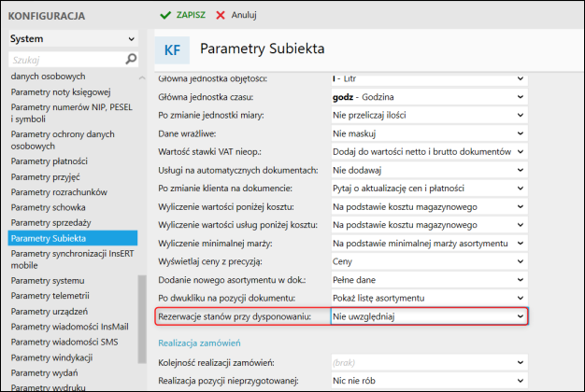The width and height of the screenshot is (585, 392).
Task: Select Parametry wiadomości SMS entry
Action: 64,343
